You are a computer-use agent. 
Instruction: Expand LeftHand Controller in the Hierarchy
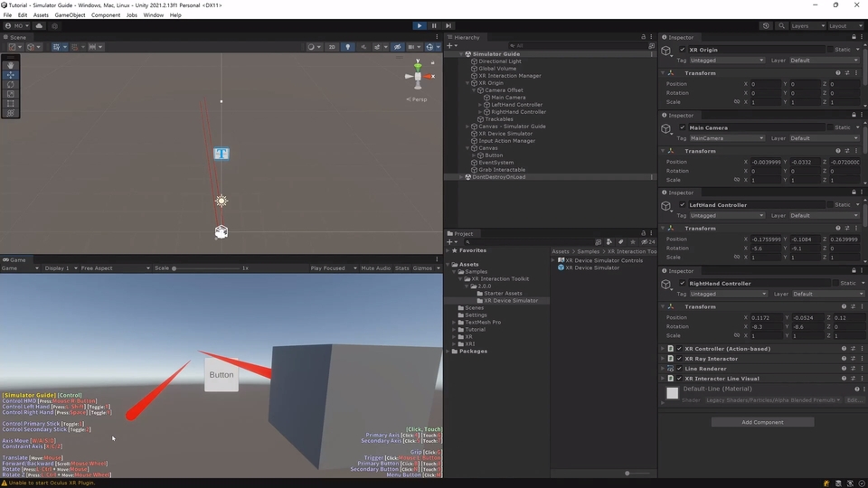point(480,105)
